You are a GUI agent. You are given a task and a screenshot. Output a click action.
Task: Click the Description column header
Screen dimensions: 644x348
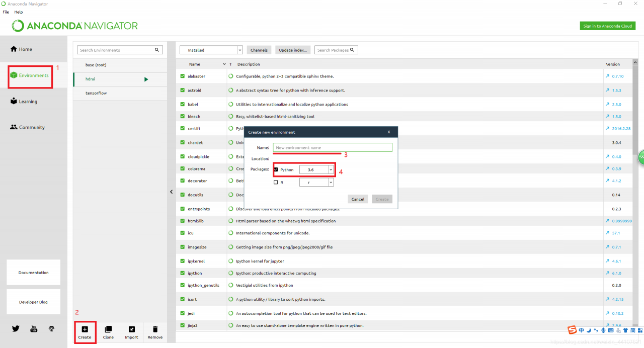coord(249,64)
